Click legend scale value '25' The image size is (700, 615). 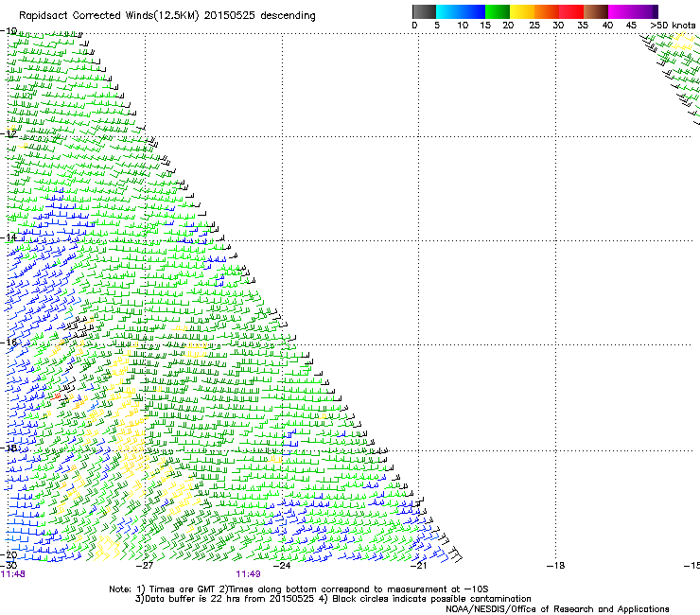[x=534, y=26]
